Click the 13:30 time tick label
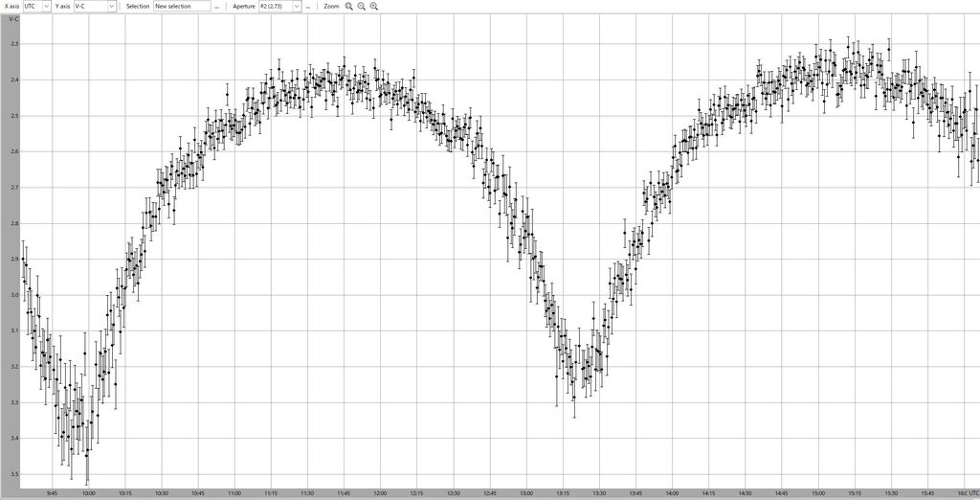 click(599, 493)
